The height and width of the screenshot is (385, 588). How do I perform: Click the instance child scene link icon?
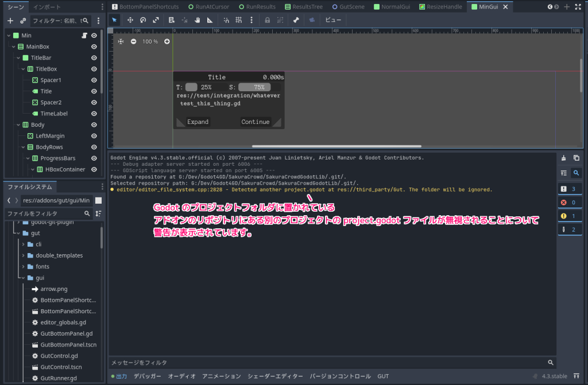(x=23, y=20)
